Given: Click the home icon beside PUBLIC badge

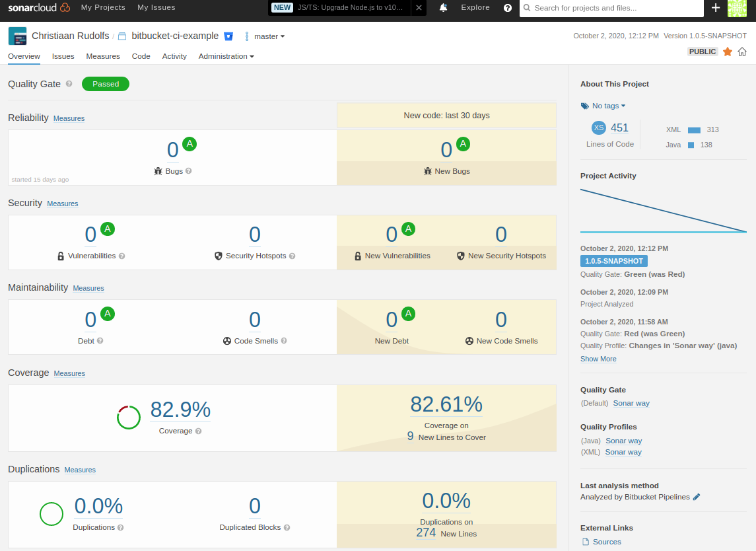Looking at the screenshot, I should pos(742,52).
